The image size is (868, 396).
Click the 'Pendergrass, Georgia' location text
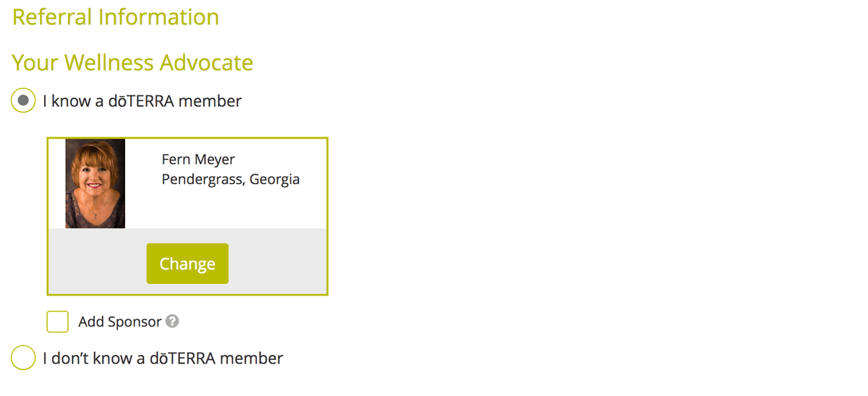click(x=231, y=179)
